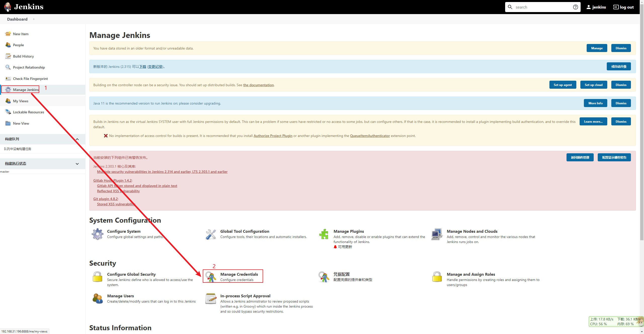The image size is (644, 334).
Task: Open the help question mark icon
Action: click(575, 7)
